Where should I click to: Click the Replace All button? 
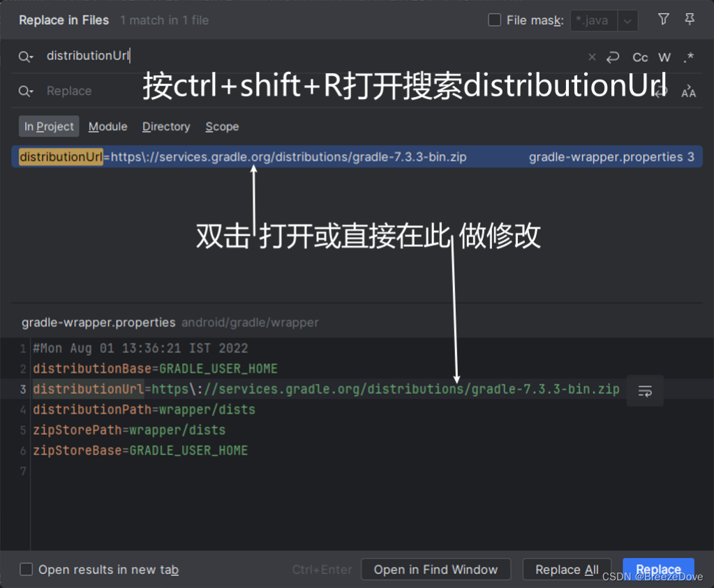pyautogui.click(x=567, y=569)
